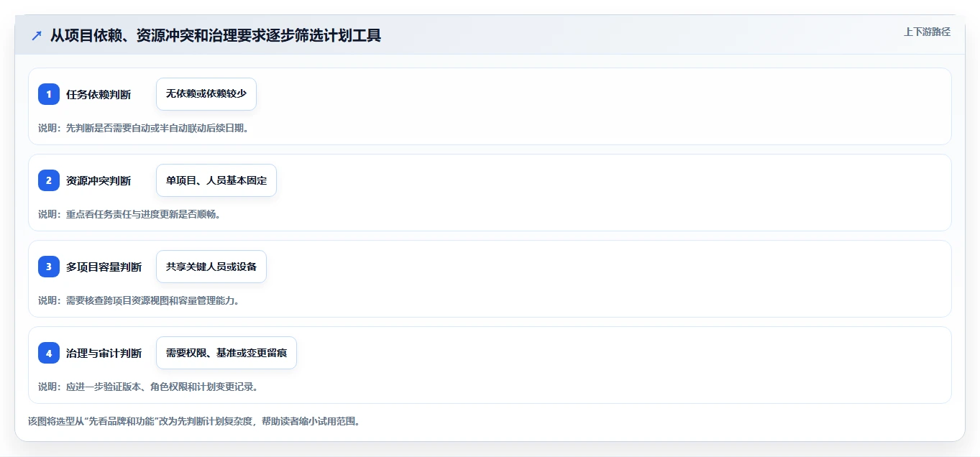Select the 单项目、人员基本固定 option chip
The image size is (980, 457).
pyautogui.click(x=216, y=180)
